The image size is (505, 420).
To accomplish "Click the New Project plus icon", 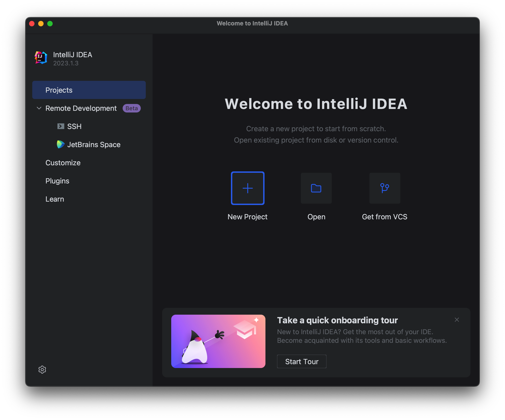I will coord(248,188).
